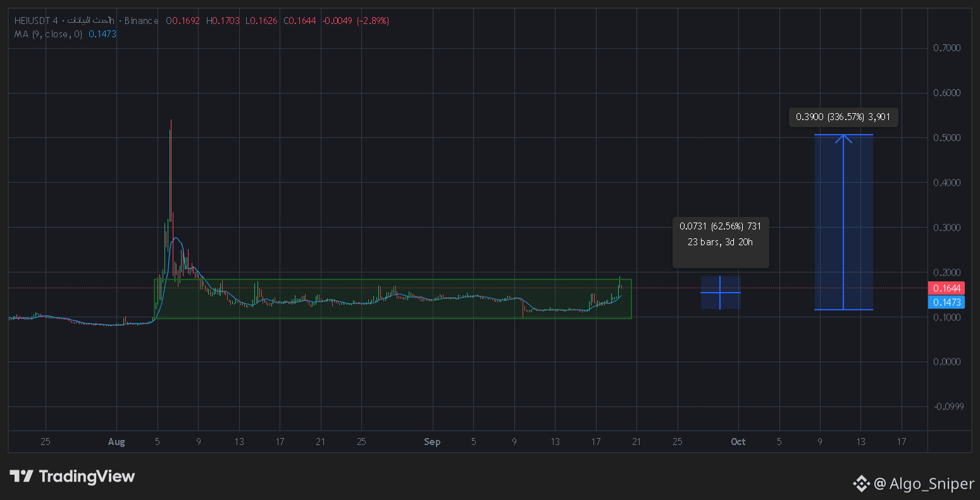Image resolution: width=980 pixels, height=500 pixels.
Task: Select the Aug label on time axis
Action: point(116,442)
